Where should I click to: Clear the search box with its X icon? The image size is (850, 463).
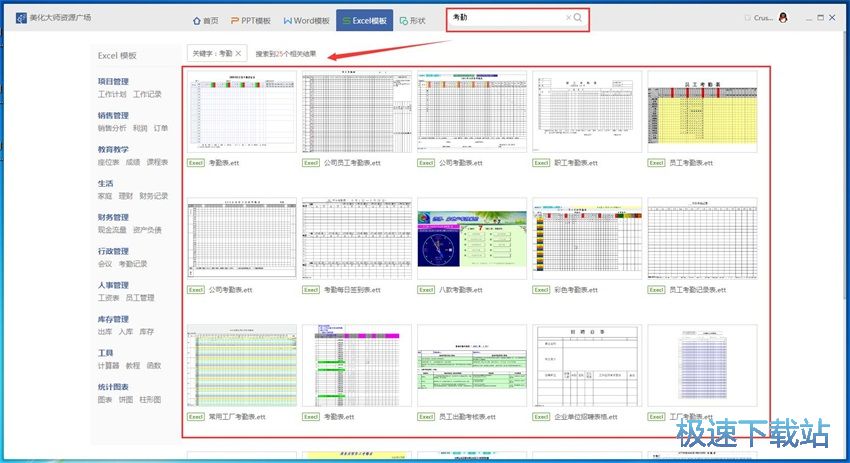click(x=568, y=17)
